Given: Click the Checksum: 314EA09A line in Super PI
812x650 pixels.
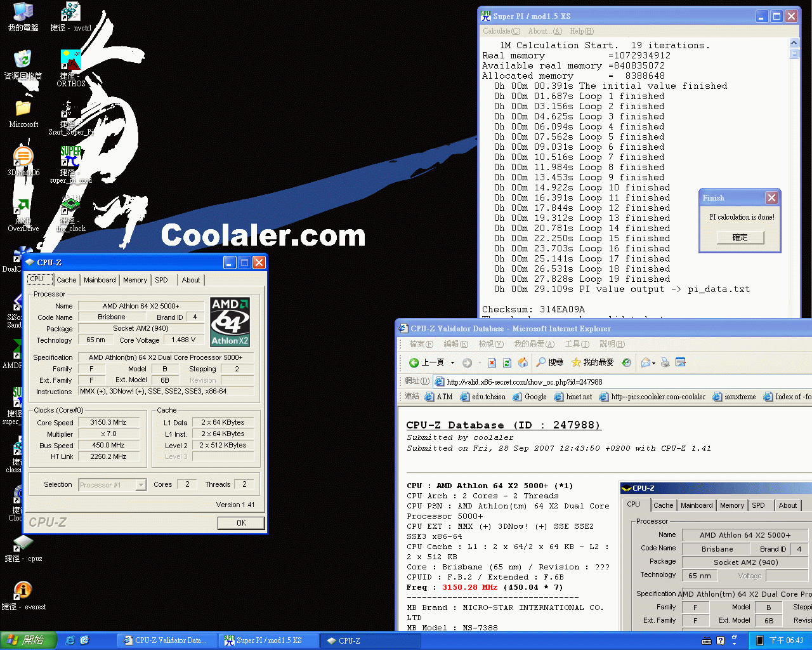Looking at the screenshot, I should (534, 309).
